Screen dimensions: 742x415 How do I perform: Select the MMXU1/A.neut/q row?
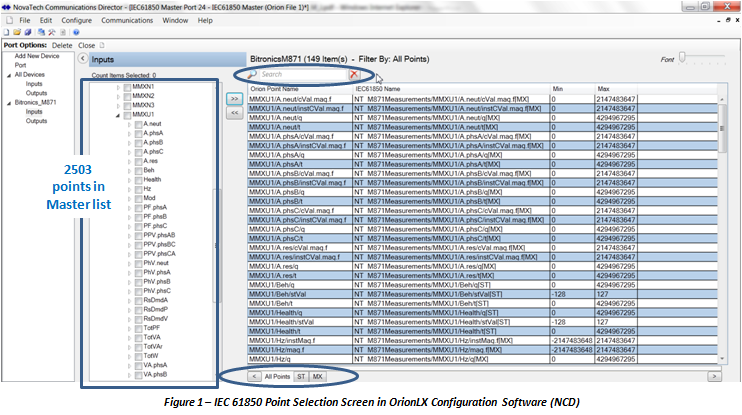tap(483, 118)
